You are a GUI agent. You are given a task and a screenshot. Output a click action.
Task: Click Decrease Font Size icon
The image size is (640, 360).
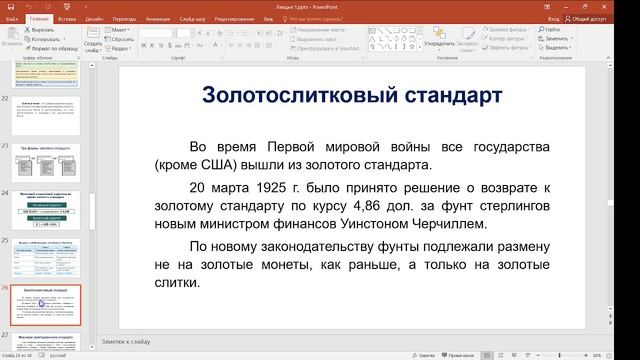point(208,33)
